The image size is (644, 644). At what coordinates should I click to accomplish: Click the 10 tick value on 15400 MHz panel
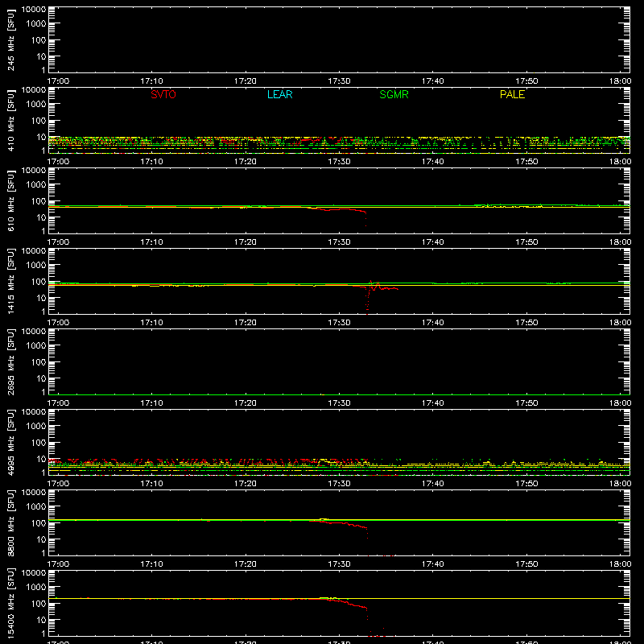[42, 620]
